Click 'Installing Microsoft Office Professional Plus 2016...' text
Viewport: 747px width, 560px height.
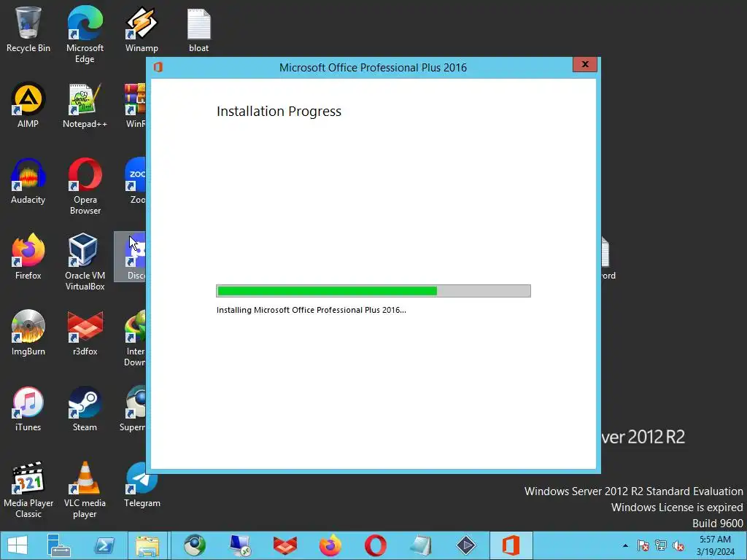click(311, 310)
